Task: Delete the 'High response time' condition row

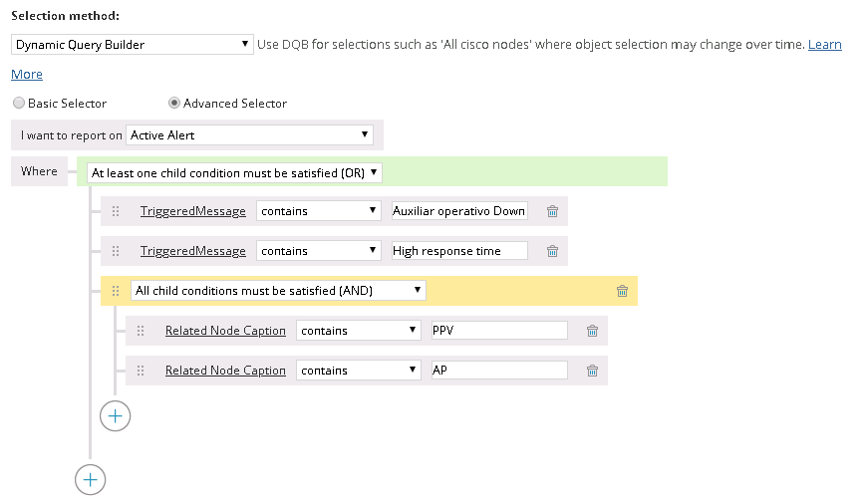Action: point(552,251)
